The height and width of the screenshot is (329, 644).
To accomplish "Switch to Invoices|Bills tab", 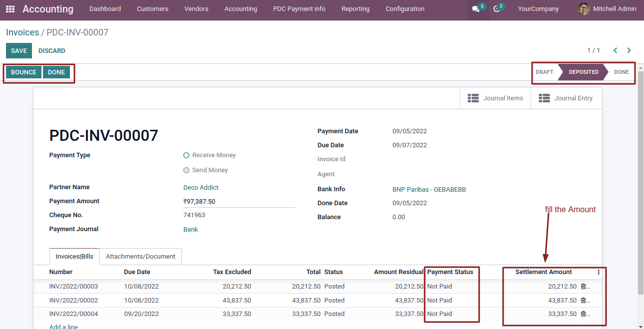I will [74, 257].
